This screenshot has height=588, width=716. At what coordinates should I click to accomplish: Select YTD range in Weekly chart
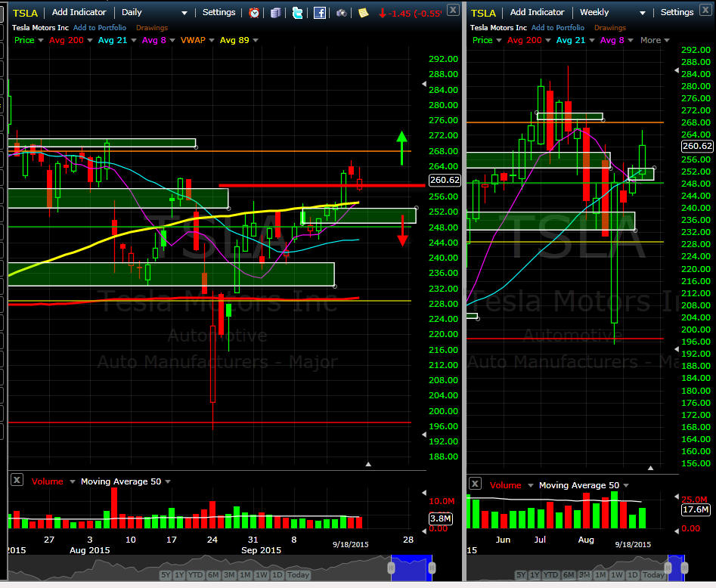[550, 574]
